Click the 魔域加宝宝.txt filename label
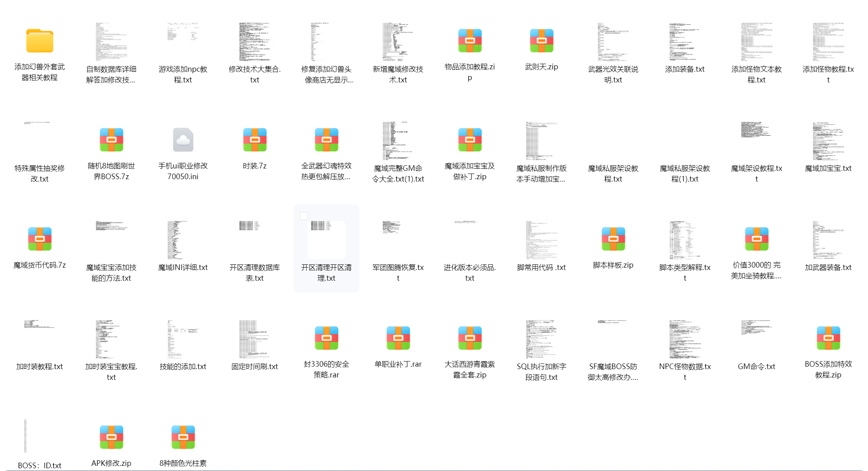Screen dimensions: 868x471 point(828,168)
